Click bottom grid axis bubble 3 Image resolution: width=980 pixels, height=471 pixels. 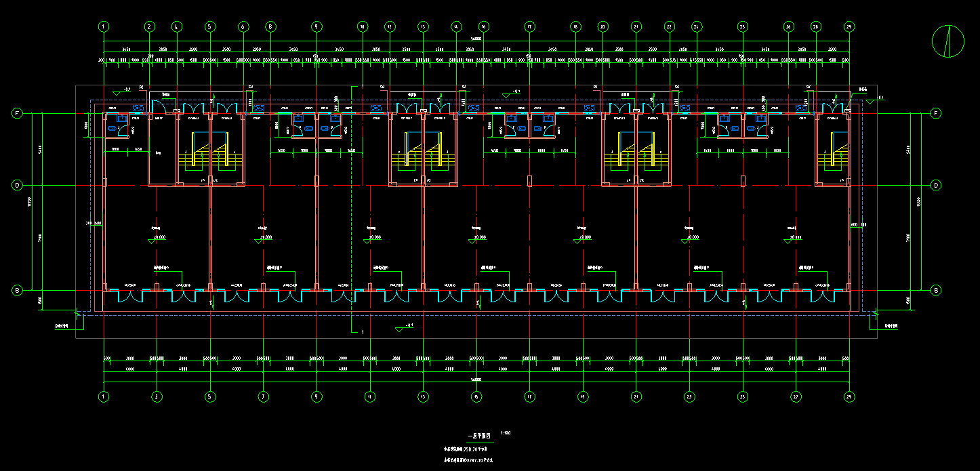(x=157, y=396)
